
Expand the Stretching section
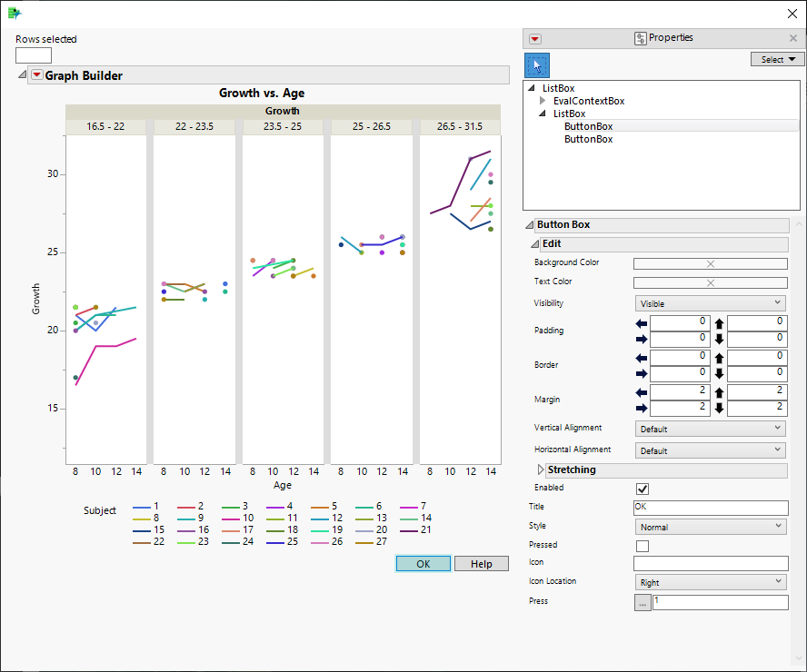541,469
